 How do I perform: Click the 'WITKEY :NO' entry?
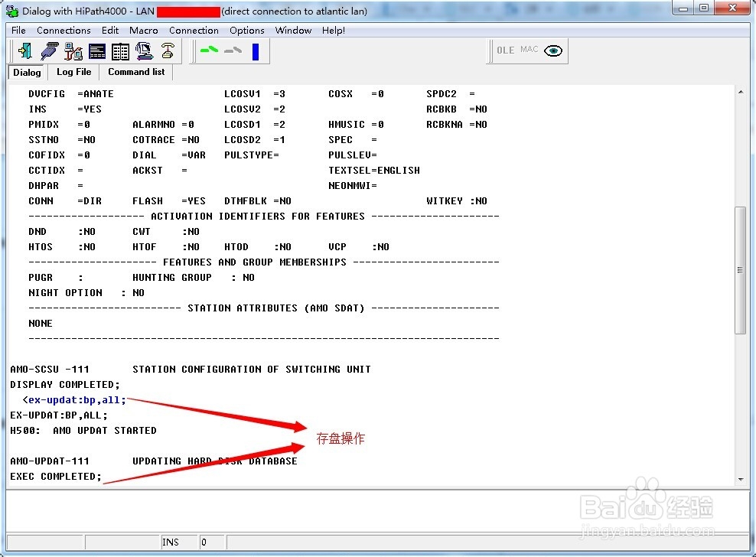point(457,201)
